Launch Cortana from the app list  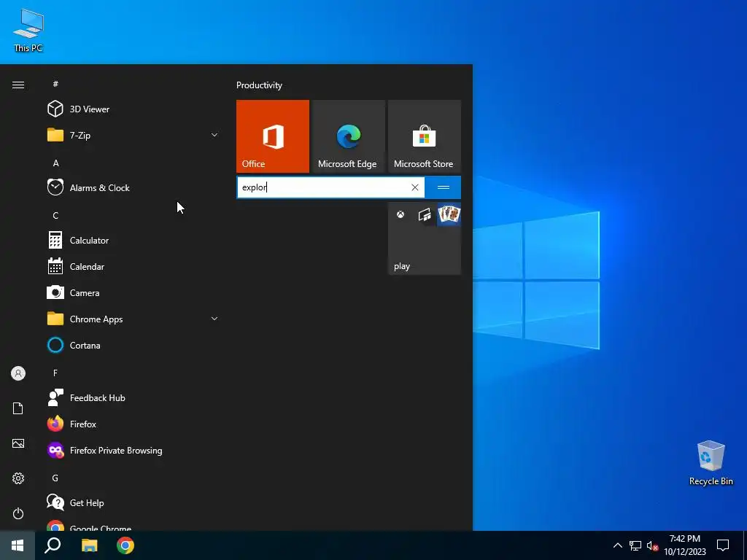tap(133, 345)
